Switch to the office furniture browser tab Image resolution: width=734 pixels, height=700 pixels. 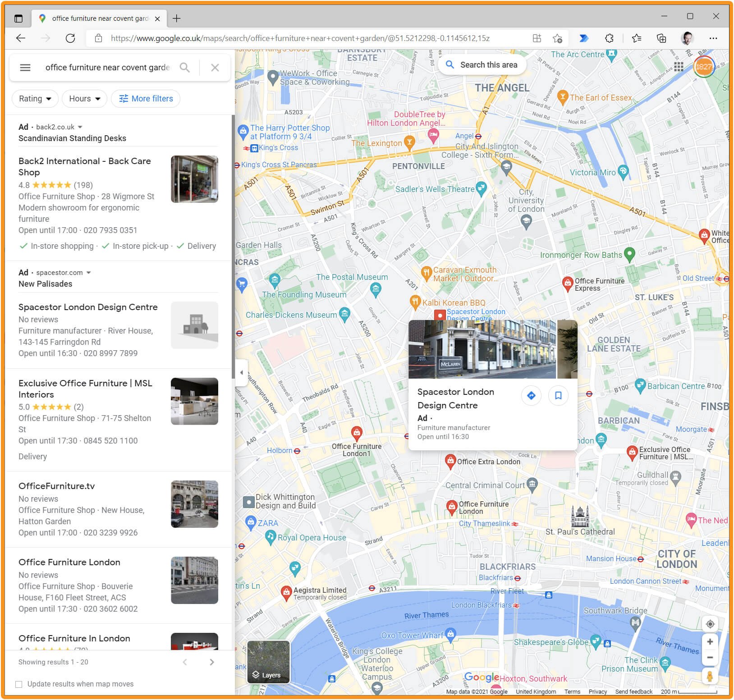click(100, 18)
